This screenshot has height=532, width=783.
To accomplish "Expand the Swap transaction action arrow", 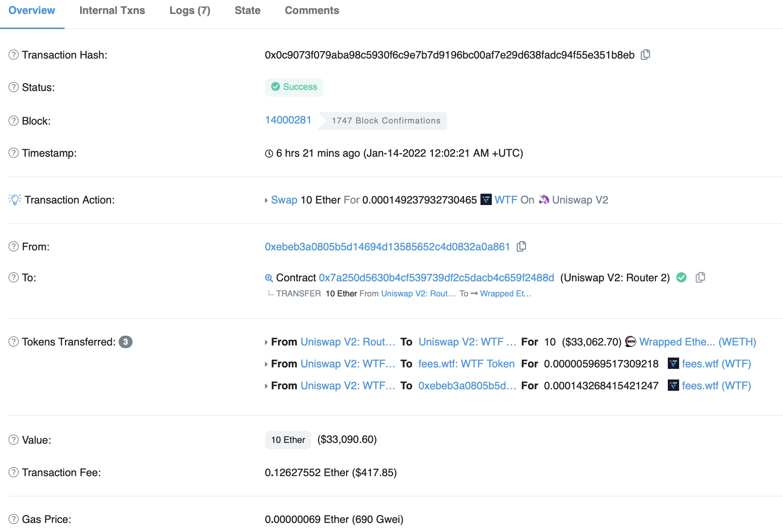I will pyautogui.click(x=266, y=200).
